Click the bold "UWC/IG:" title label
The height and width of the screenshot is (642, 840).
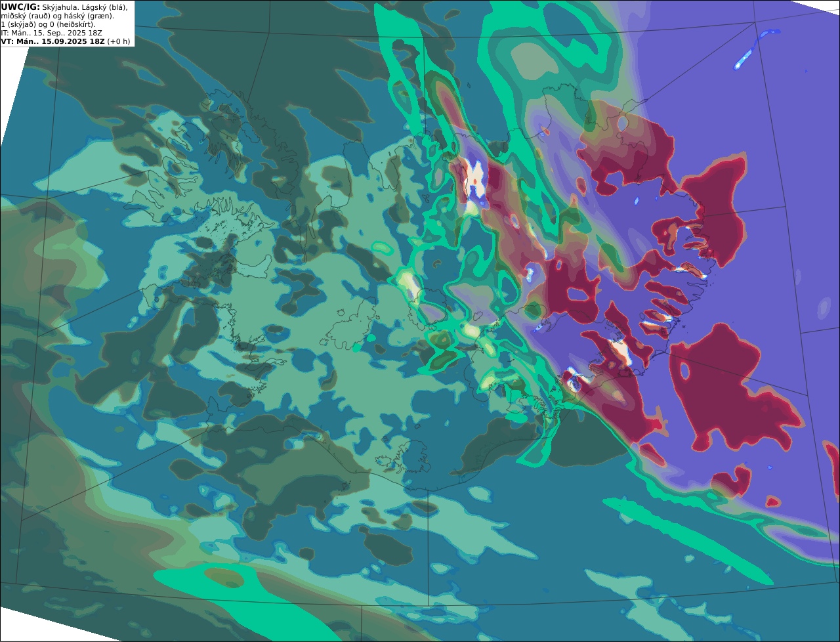(x=20, y=7)
